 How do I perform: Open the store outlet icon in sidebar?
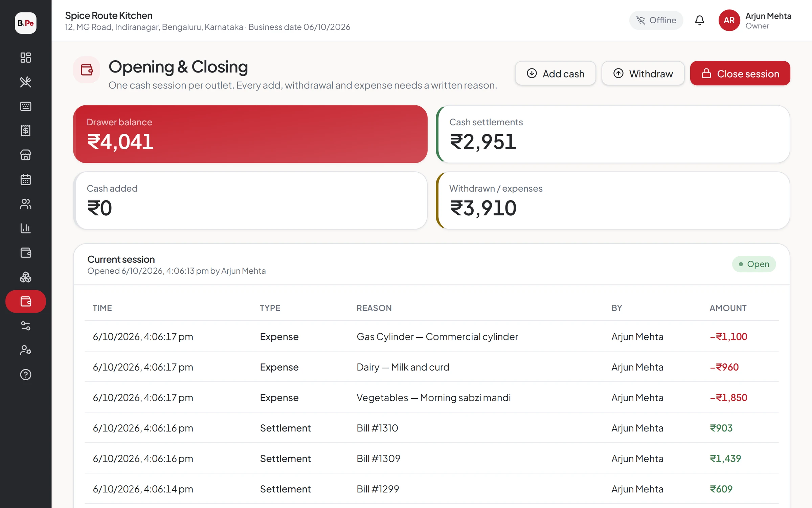(26, 155)
